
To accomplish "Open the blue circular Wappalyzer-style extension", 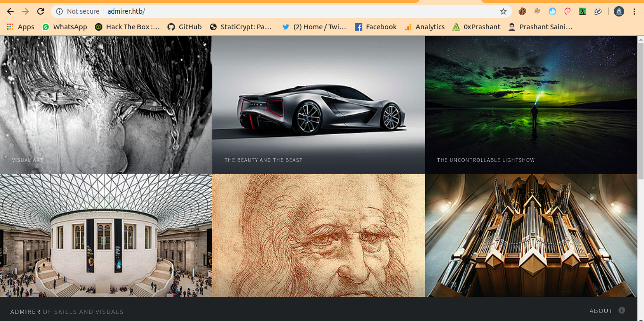I will click(x=552, y=11).
